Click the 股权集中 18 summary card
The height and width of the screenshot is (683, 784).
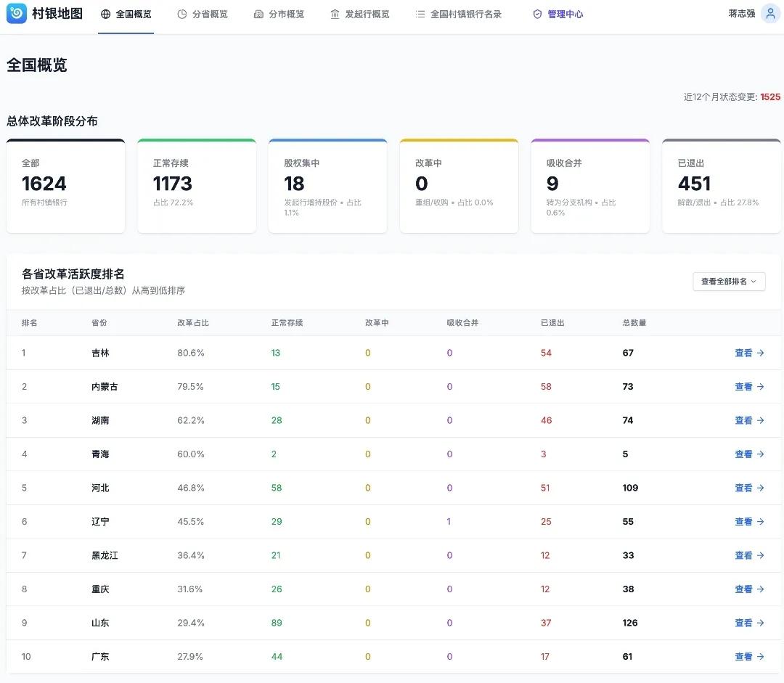(327, 186)
